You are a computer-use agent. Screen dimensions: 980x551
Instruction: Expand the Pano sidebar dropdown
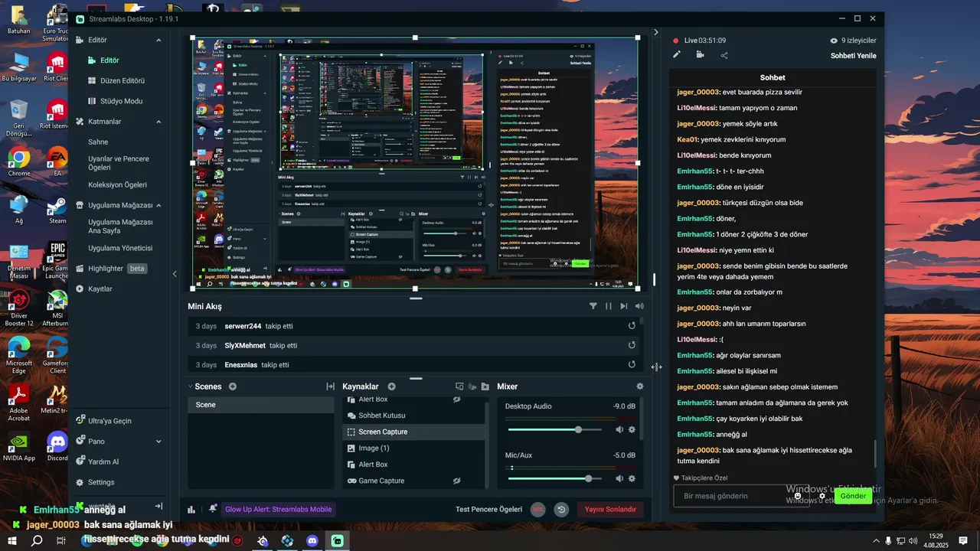pos(159,442)
